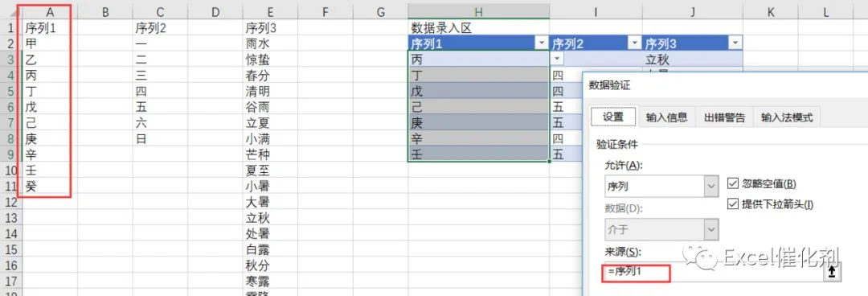Screen dimensions: 868x296
Task: Click the 数据录入区 title cell
Action: tap(478, 27)
